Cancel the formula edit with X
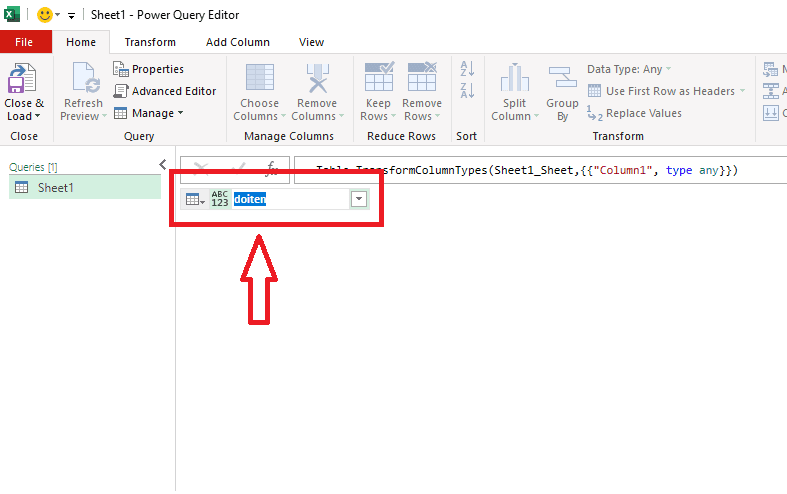 pos(201,168)
